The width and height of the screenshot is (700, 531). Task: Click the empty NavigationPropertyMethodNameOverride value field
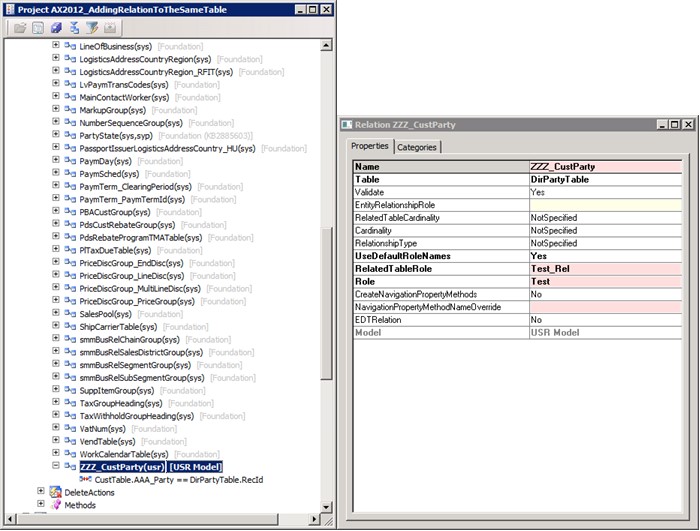click(x=605, y=307)
